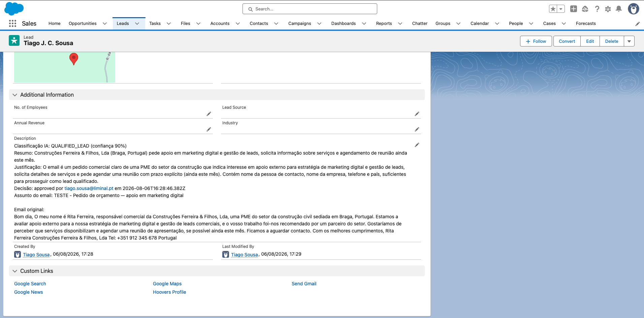Screen dimensions: 644x318
Task: Open the Setup gear icon
Action: point(608,9)
